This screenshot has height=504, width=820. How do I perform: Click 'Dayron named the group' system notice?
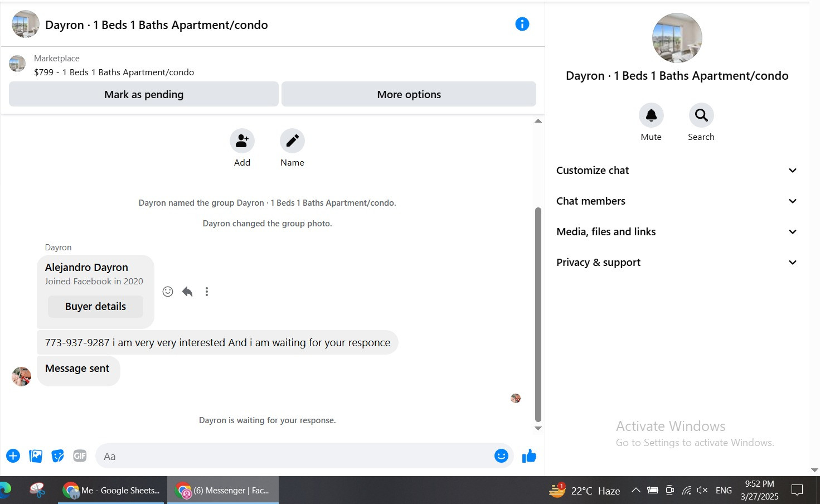[268, 203]
